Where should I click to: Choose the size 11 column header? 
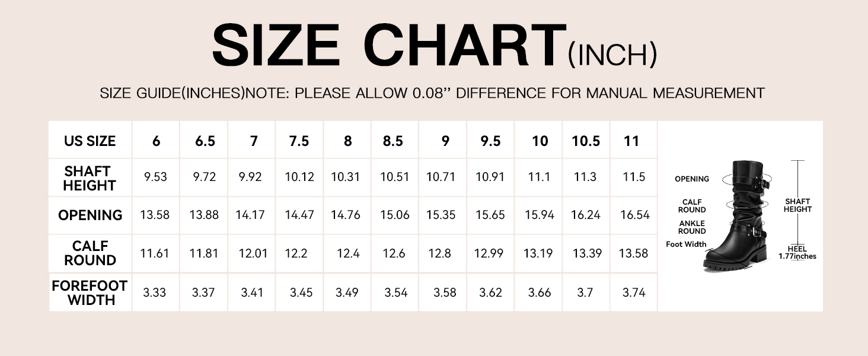(x=632, y=141)
